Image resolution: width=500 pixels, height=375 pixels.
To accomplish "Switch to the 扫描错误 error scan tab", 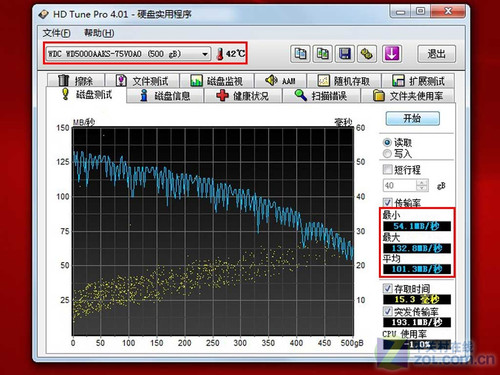I will click(x=321, y=96).
